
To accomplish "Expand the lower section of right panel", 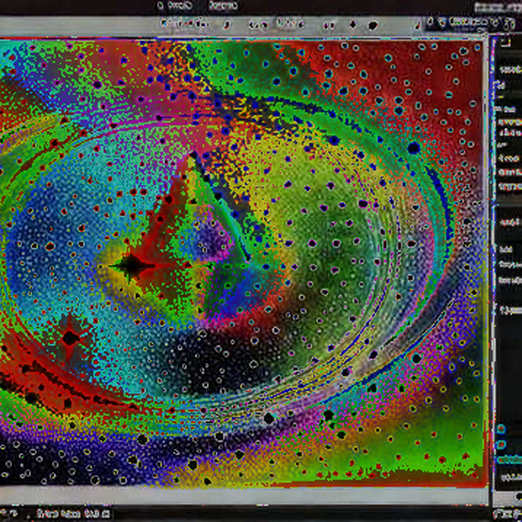I will tap(509, 311).
